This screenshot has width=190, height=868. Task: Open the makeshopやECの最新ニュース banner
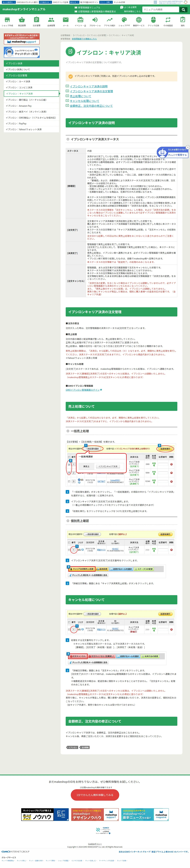(145, 815)
